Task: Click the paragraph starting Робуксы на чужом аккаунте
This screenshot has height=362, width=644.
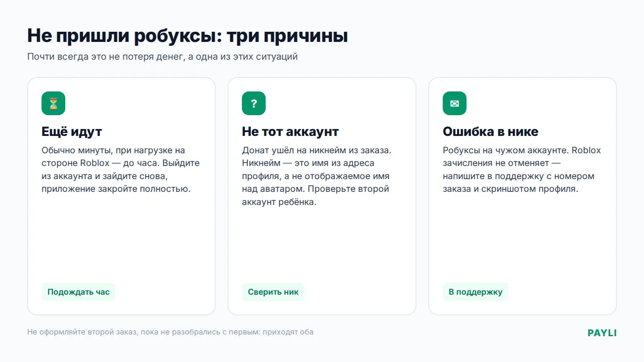Action: [522, 169]
